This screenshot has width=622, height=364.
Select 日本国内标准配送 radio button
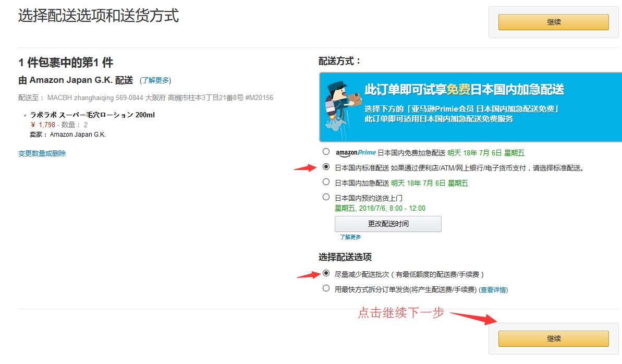326,167
